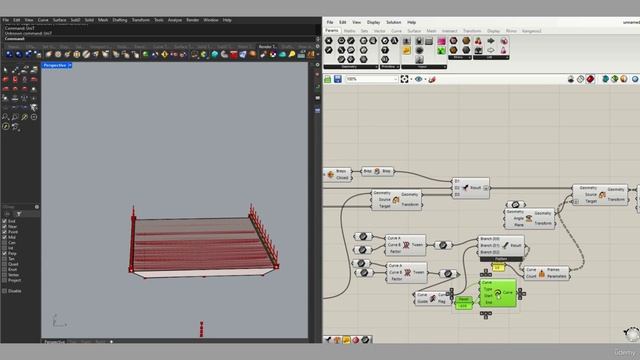Click the orange preview sphere icon in Grasshopper
Screen dimensions: 640x360
click(x=624, y=79)
